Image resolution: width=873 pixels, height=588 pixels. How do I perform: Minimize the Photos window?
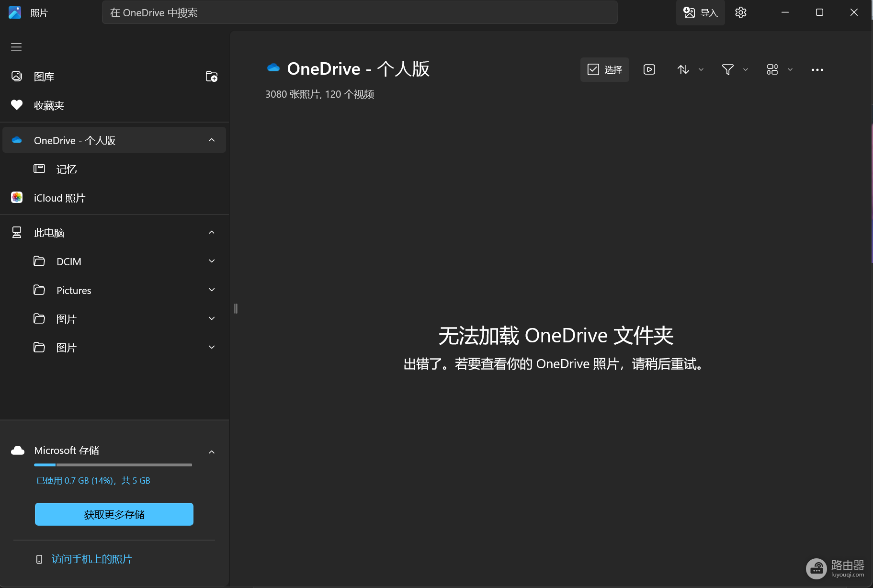click(x=785, y=12)
